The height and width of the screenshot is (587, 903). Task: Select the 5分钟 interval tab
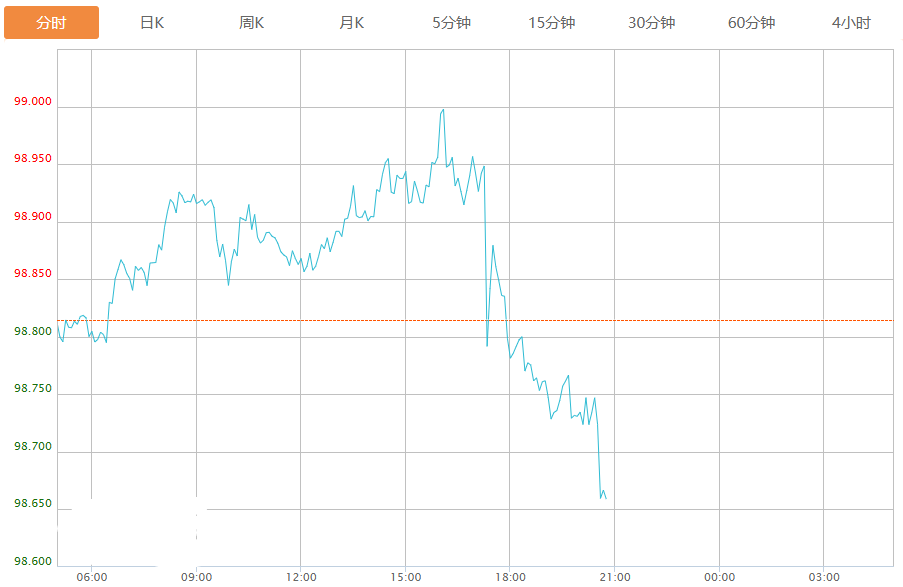point(452,22)
